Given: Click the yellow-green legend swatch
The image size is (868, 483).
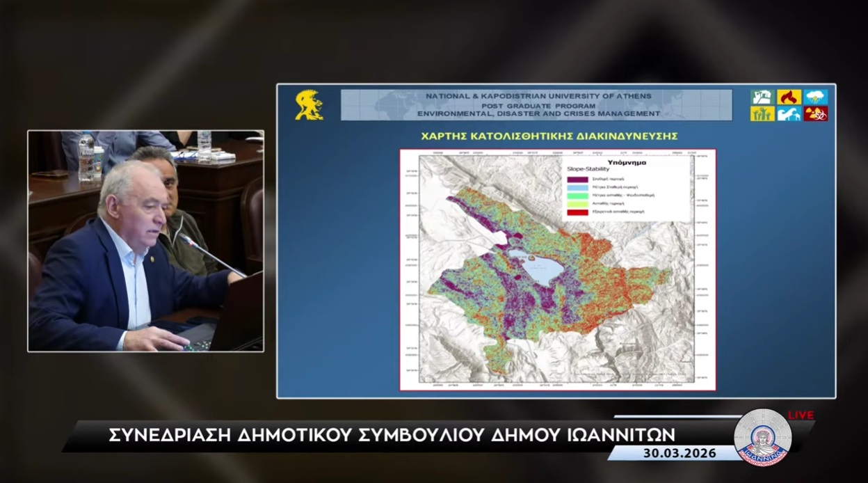Looking at the screenshot, I should [x=577, y=203].
